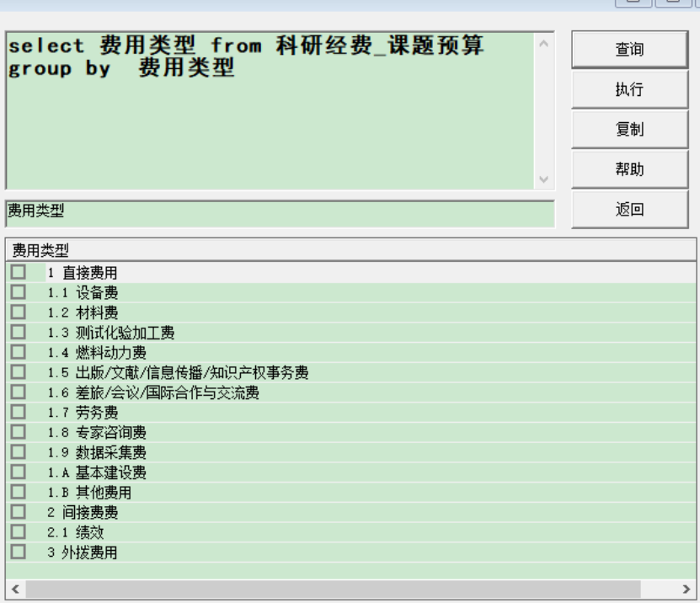700x603 pixels.
Task: Tick the 2 间接费费 checkbox
Action: [19, 512]
